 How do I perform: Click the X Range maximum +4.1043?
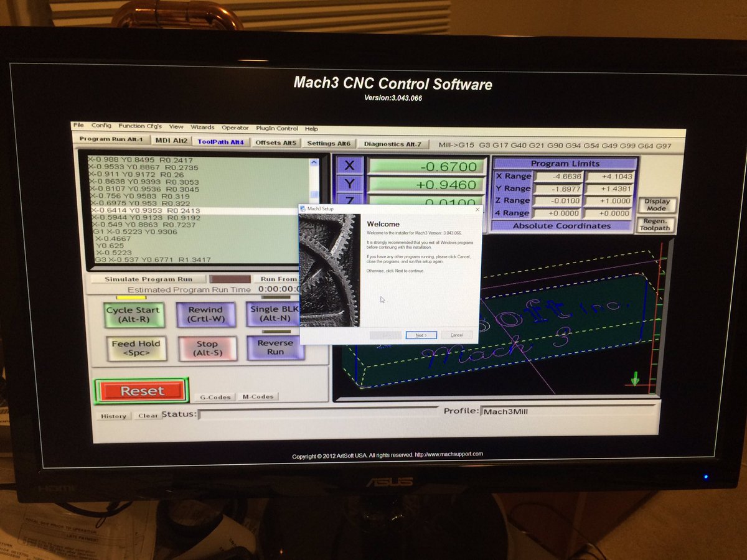tap(609, 177)
